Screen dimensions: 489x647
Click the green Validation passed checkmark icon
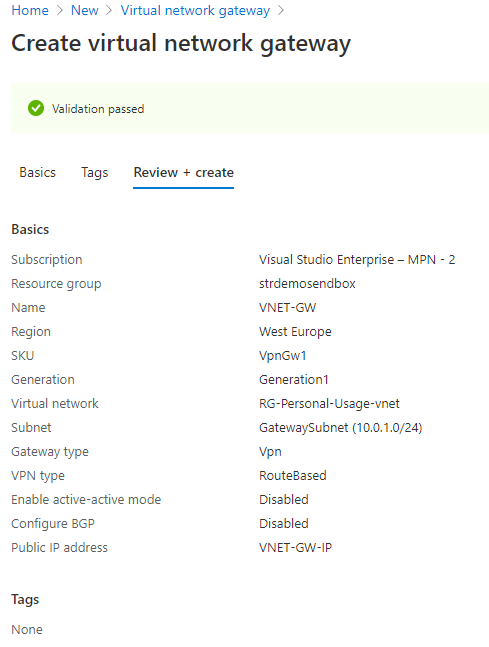[36, 109]
